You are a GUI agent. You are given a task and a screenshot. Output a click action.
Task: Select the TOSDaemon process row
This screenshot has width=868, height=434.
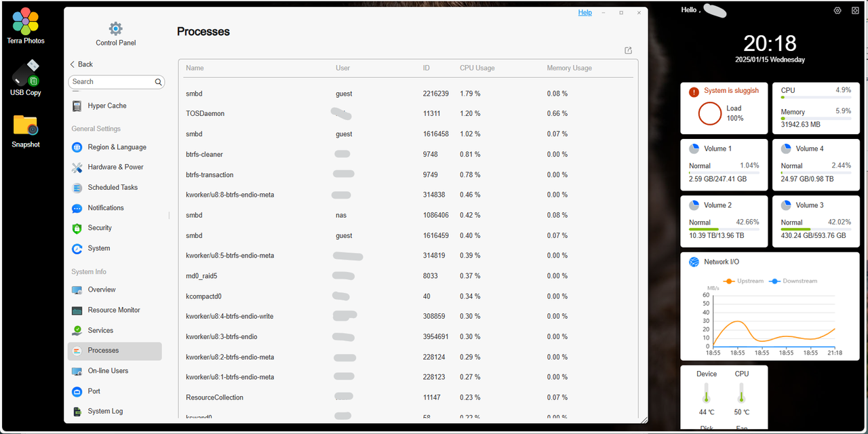pos(408,114)
